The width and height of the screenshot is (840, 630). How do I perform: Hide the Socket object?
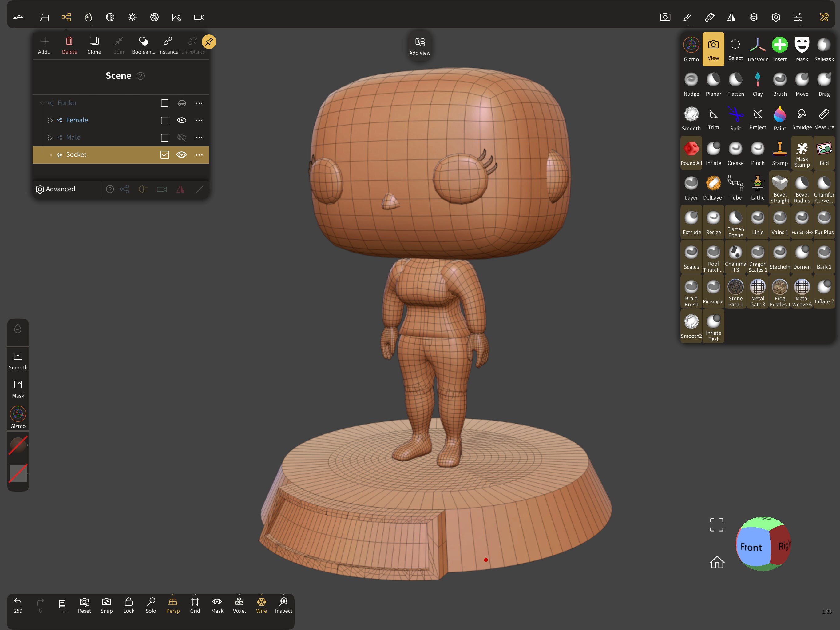[182, 155]
